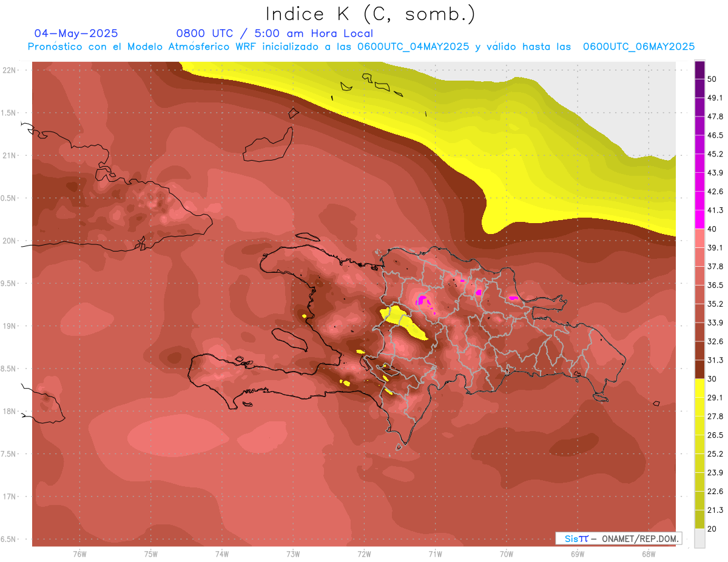Select the 17N latitude axis label
The image size is (728, 562).
click(8, 497)
